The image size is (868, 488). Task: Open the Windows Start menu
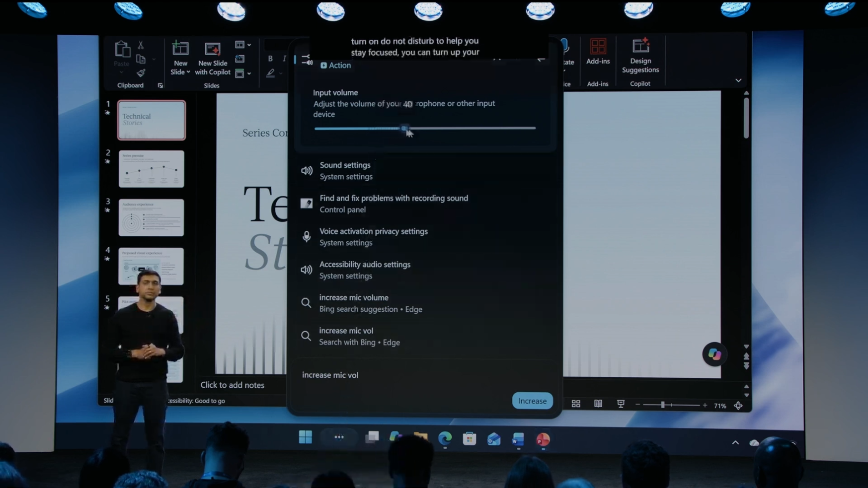(306, 437)
